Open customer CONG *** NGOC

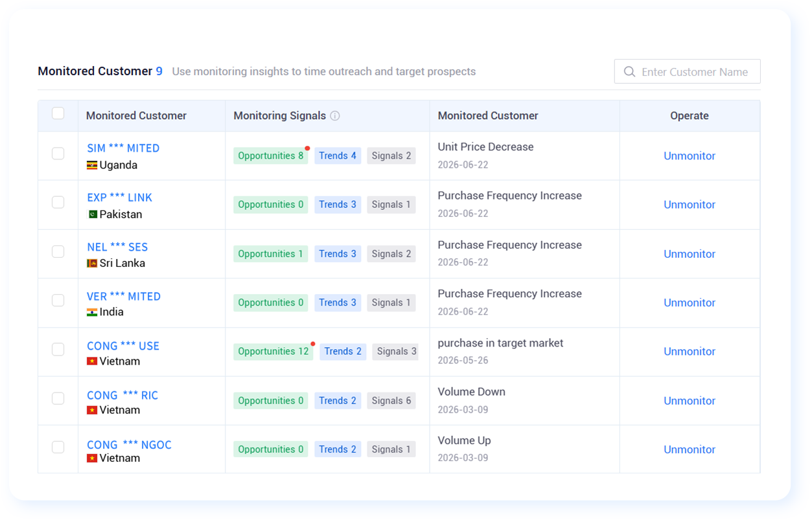tap(130, 445)
